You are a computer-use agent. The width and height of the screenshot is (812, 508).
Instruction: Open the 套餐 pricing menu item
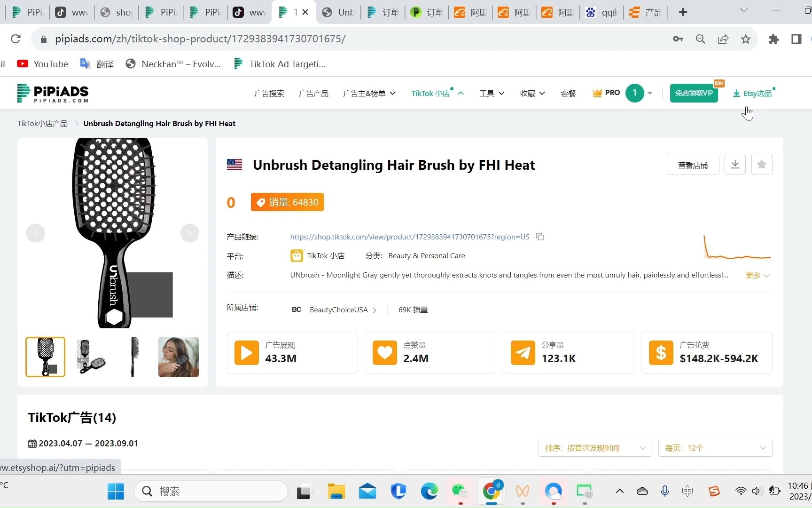click(568, 93)
